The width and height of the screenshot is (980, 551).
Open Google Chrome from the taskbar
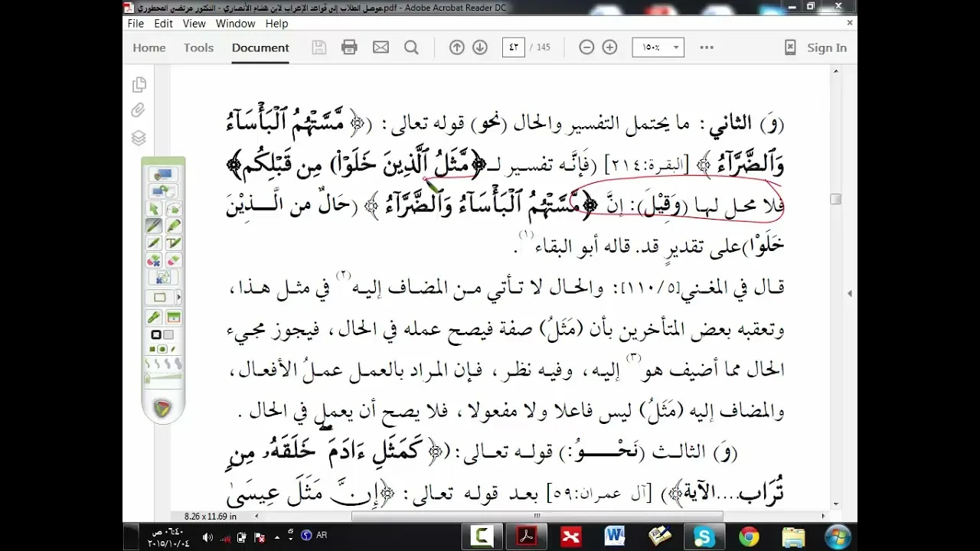click(x=749, y=536)
